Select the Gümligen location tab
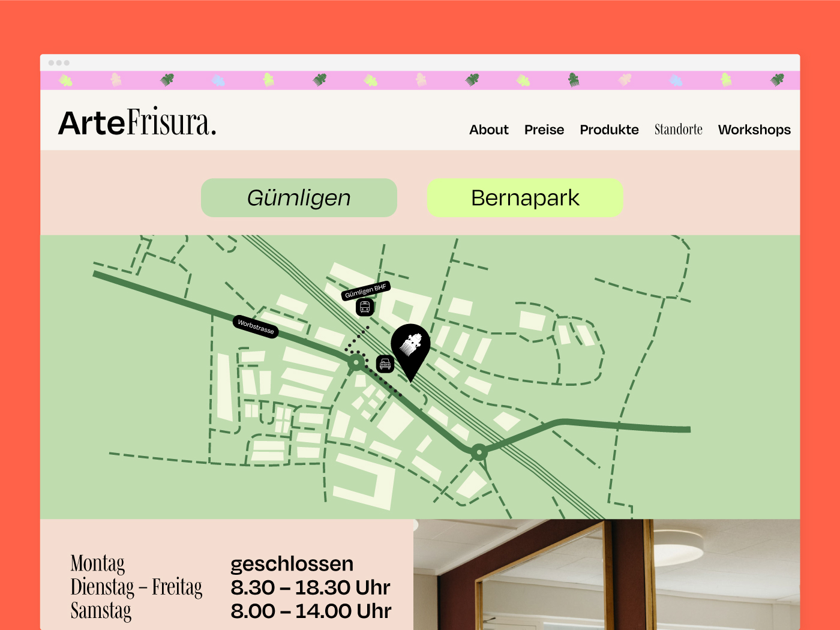Image resolution: width=840 pixels, height=630 pixels. pos(299,198)
